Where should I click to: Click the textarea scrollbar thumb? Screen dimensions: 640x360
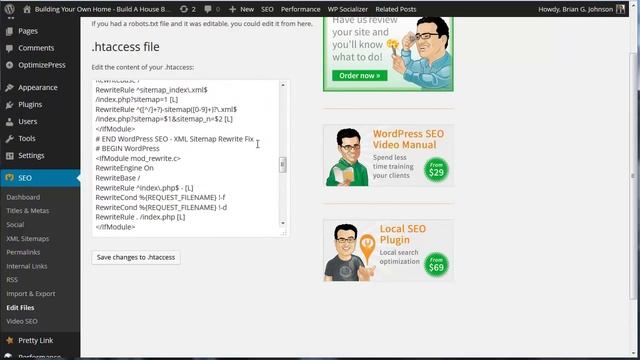(283, 164)
